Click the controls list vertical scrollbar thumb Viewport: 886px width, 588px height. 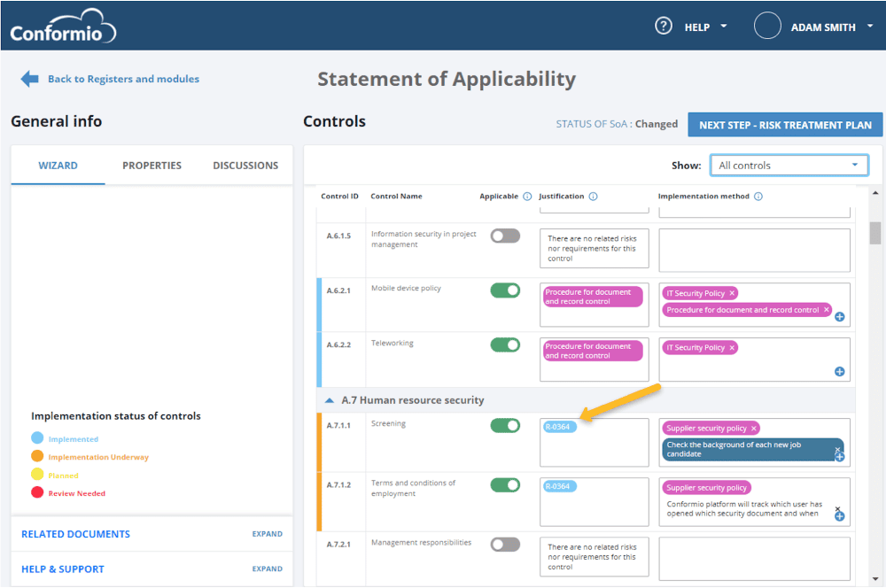point(875,232)
